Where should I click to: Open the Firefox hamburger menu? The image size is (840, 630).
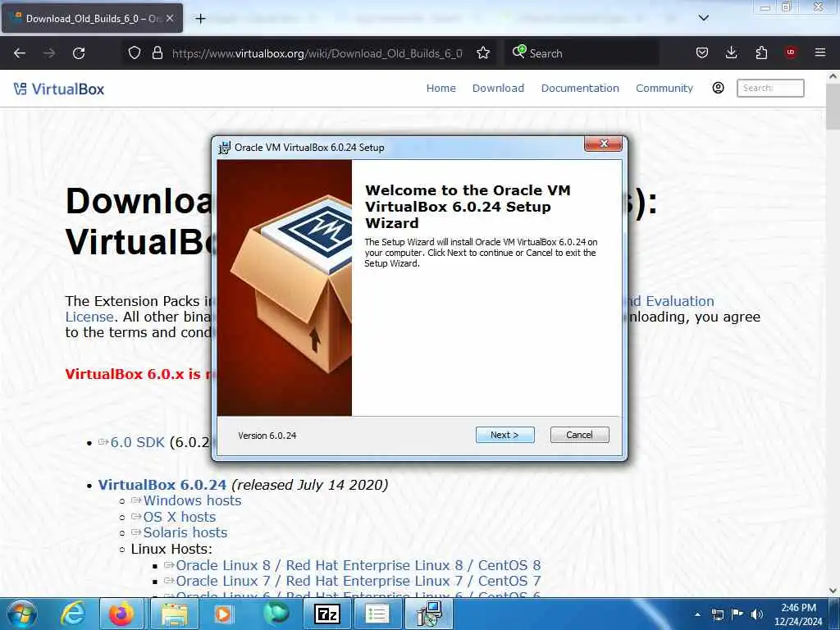[x=820, y=52]
